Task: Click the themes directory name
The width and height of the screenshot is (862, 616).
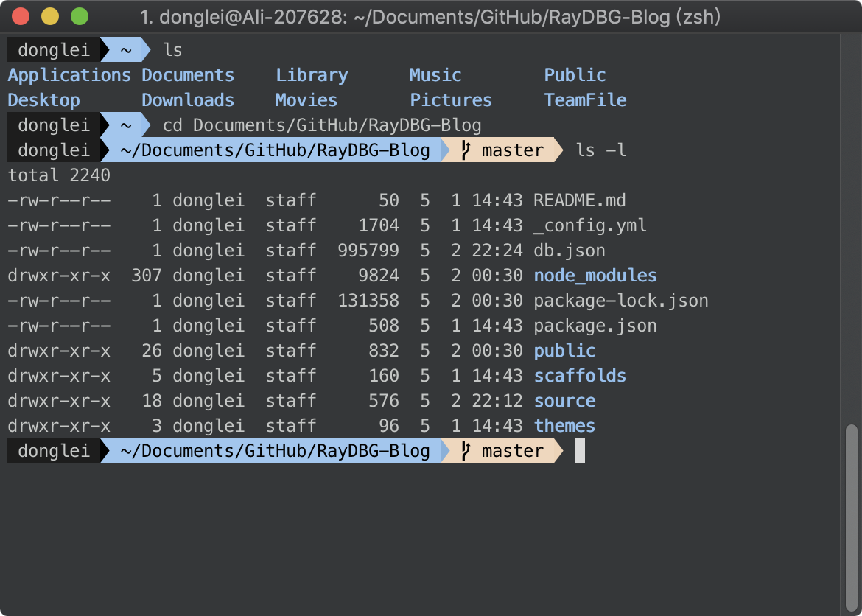Action: pos(564,426)
